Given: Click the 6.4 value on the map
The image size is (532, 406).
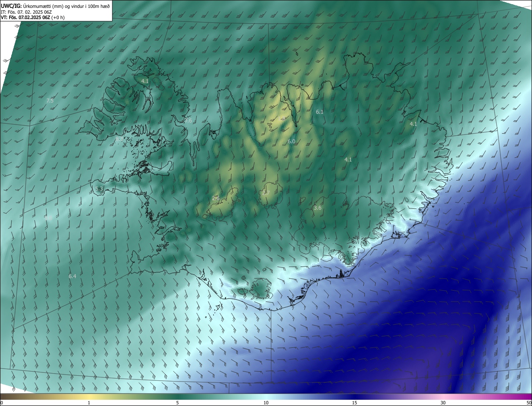Looking at the screenshot, I should (72, 276).
